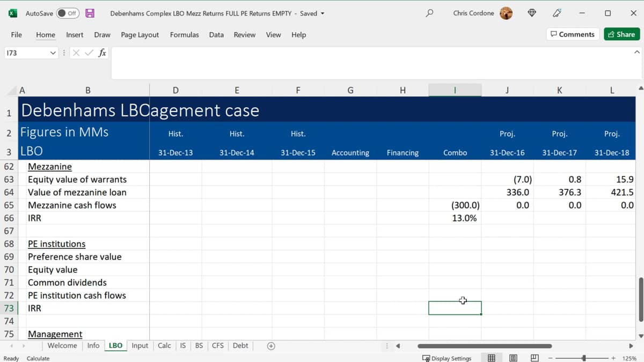Viewport: 644px width, 362px height.
Task: Open the Formulas ribbon tab
Action: 184,34
